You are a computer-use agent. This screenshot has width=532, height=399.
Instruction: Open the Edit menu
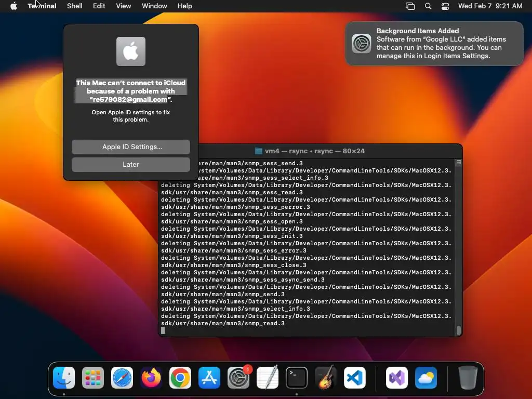99,6
